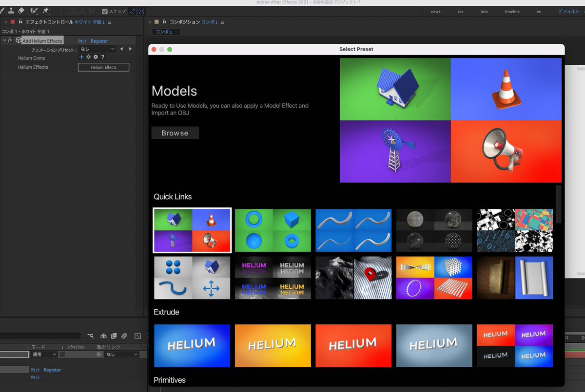Select the Puppet Pin tool
Viewport: 585px width, 392px height.
45,10
